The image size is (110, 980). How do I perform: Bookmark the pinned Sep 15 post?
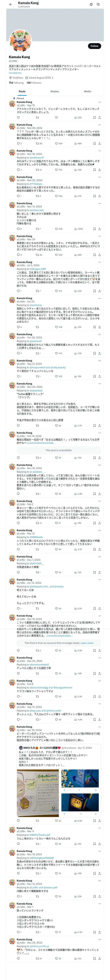(94, 118)
